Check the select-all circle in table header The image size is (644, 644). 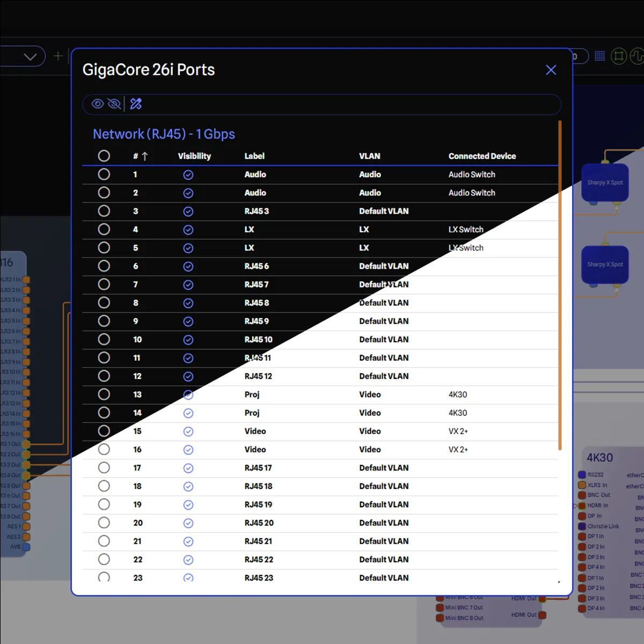click(104, 156)
